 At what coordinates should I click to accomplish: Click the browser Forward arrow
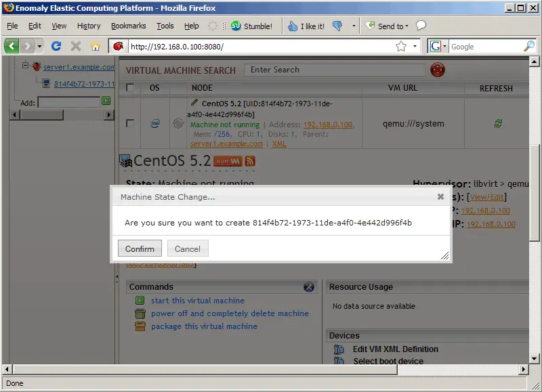28,46
